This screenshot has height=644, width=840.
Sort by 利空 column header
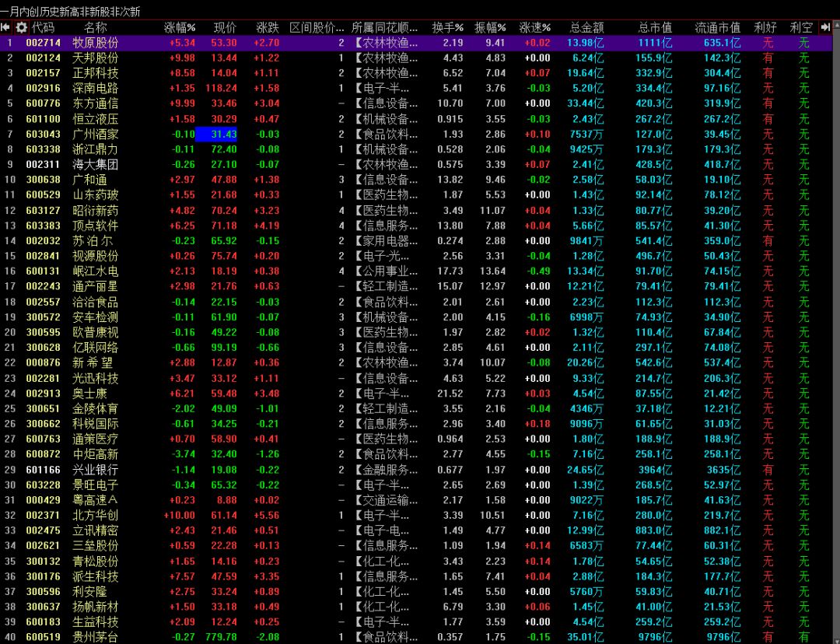click(x=801, y=26)
